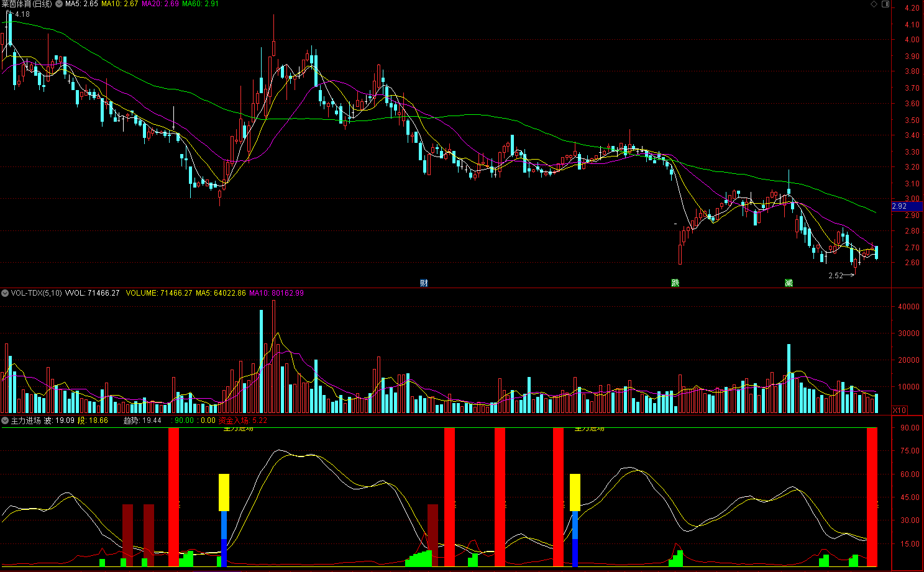Click the X10 volume scale label

coord(899,410)
